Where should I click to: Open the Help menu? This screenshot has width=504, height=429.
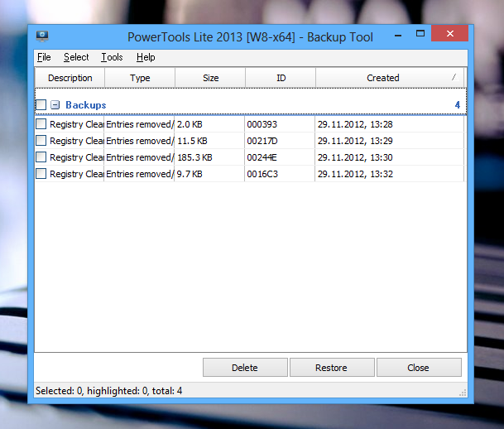pyautogui.click(x=146, y=57)
